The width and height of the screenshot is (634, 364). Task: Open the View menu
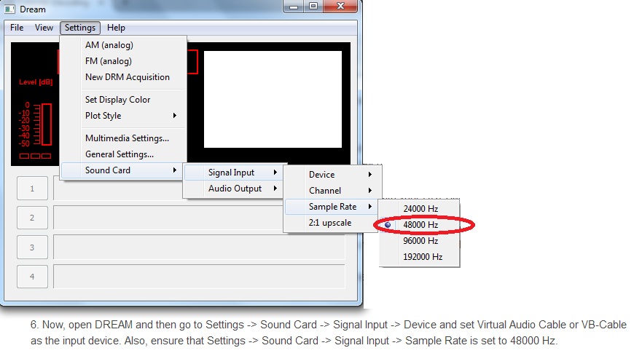pos(44,28)
